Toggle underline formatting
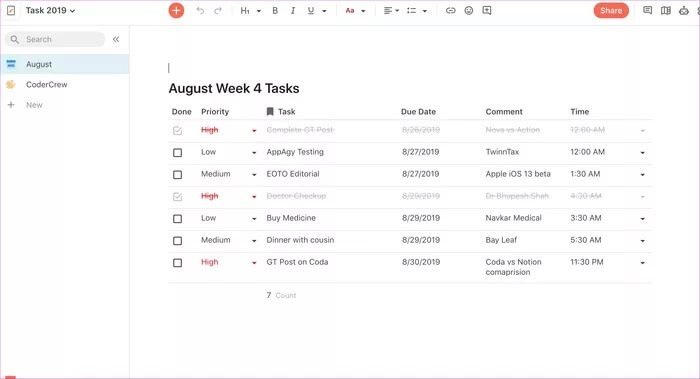Screen dimensions: 700x379 [311, 11]
